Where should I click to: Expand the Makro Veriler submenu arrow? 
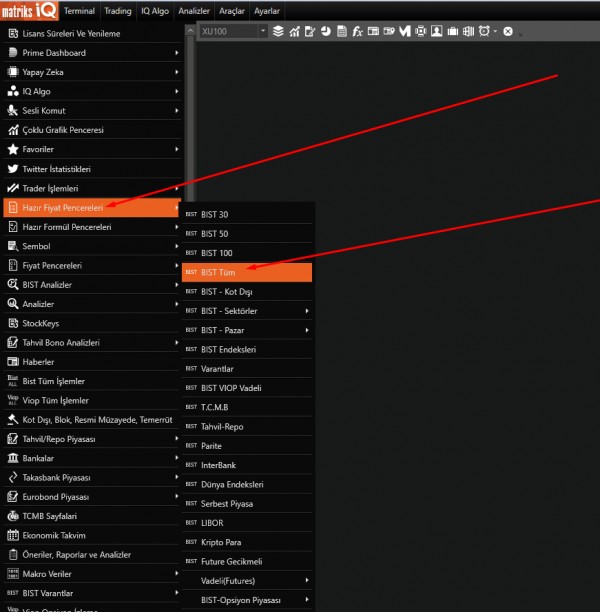click(177, 573)
